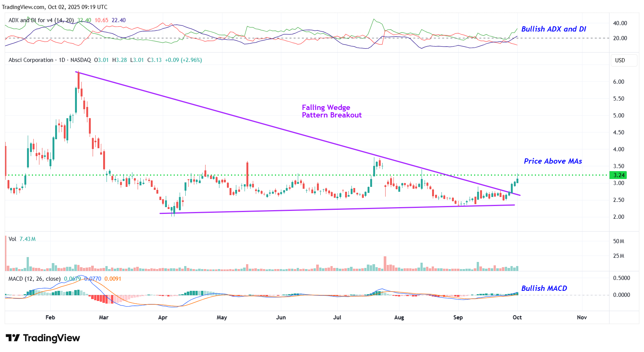The width and height of the screenshot is (644, 352).
Task: Select the Falling Wedge Pattern Breakout annotation
Action: pyautogui.click(x=332, y=111)
